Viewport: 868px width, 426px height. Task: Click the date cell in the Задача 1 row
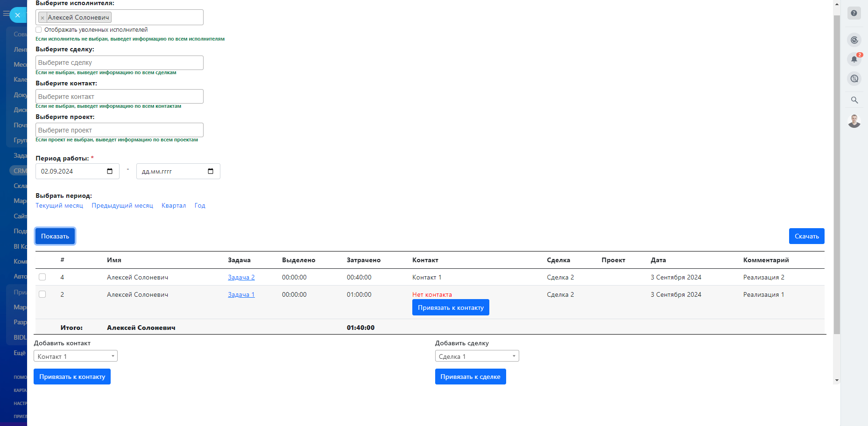tap(676, 294)
